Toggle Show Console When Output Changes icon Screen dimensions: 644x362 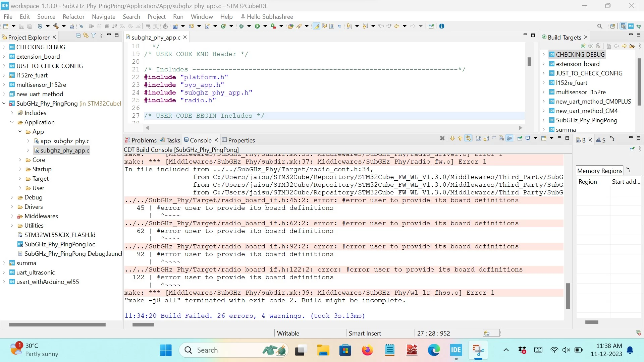[510, 138]
